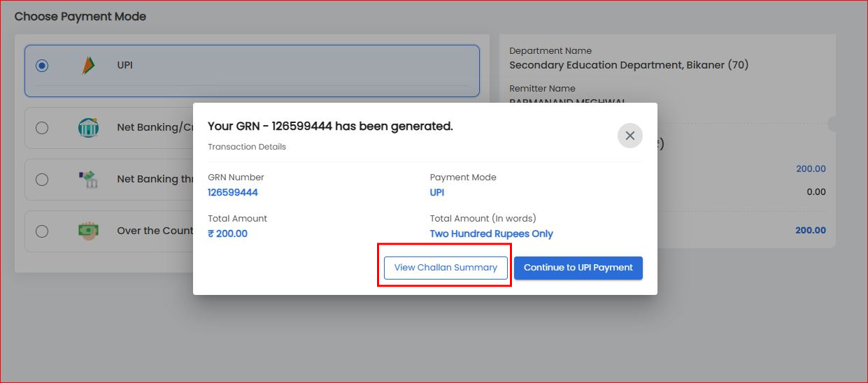Click Payment Mode value UPI in dialog
The image size is (868, 383).
(x=437, y=193)
